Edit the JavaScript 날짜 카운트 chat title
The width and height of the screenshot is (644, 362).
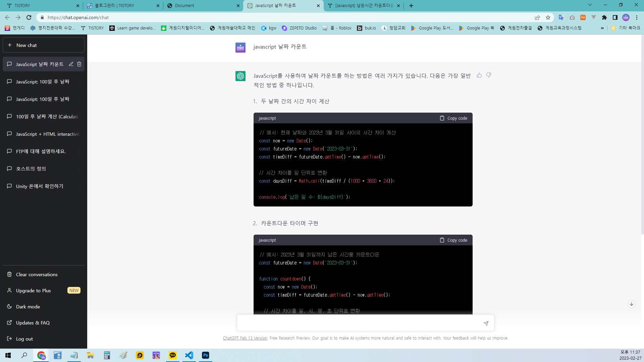pos(71,64)
